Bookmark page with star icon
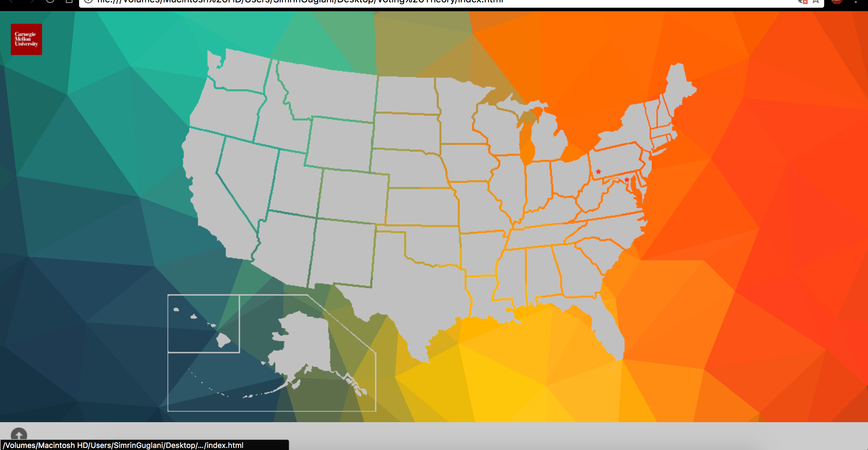The height and width of the screenshot is (450, 868). 816,1
